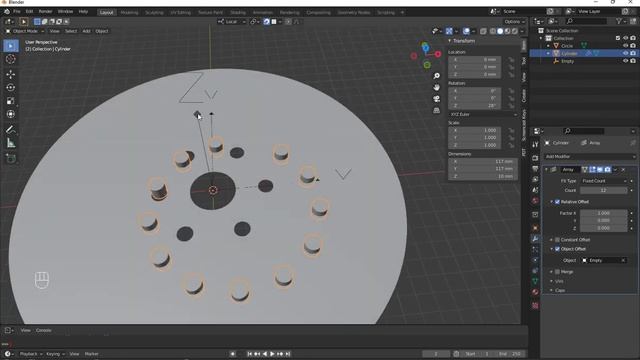640x360 pixels.
Task: Toggle the camera view icon
Action: click(436, 99)
